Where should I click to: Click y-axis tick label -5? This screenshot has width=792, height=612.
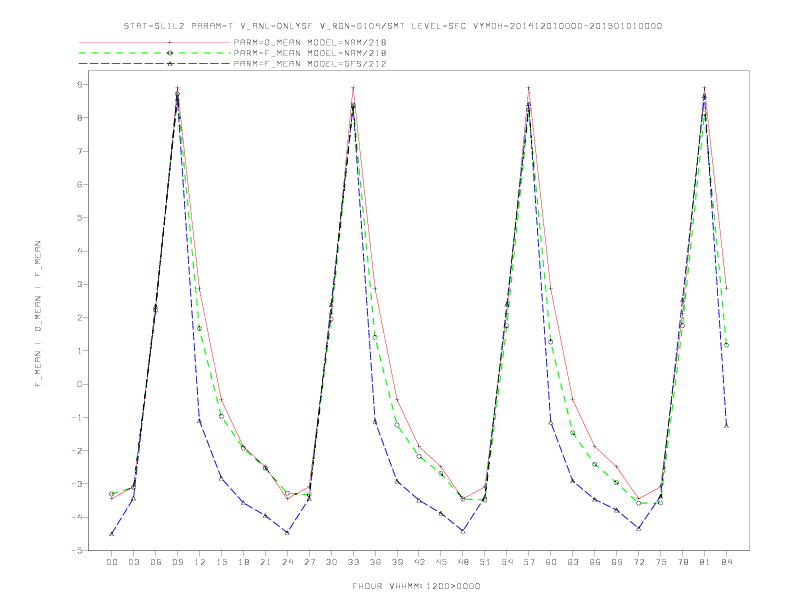tap(77, 550)
